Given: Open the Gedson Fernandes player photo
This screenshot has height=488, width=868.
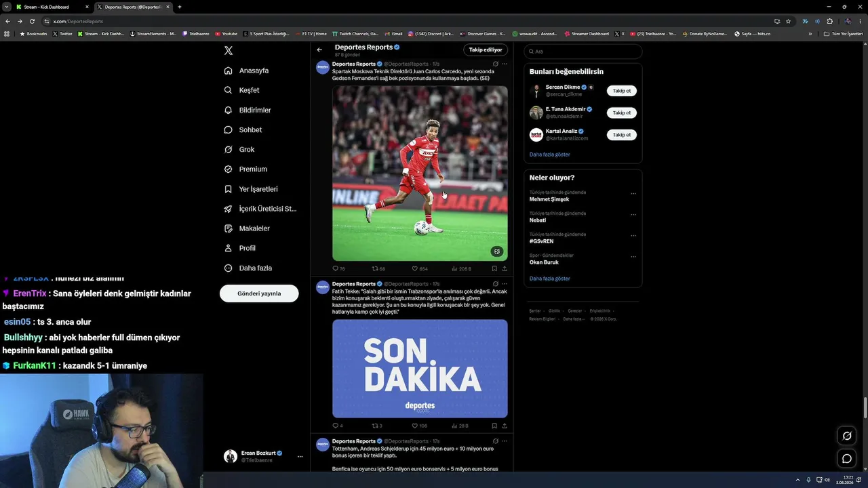Looking at the screenshot, I should (x=420, y=173).
